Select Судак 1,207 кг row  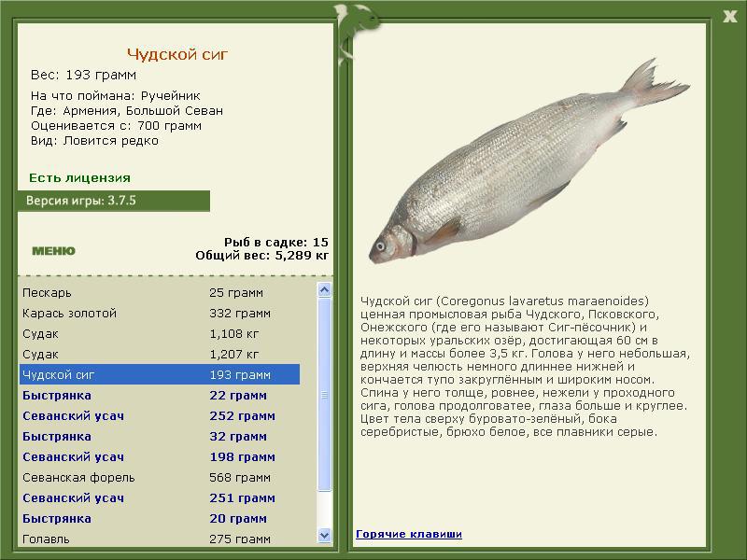[x=160, y=355]
